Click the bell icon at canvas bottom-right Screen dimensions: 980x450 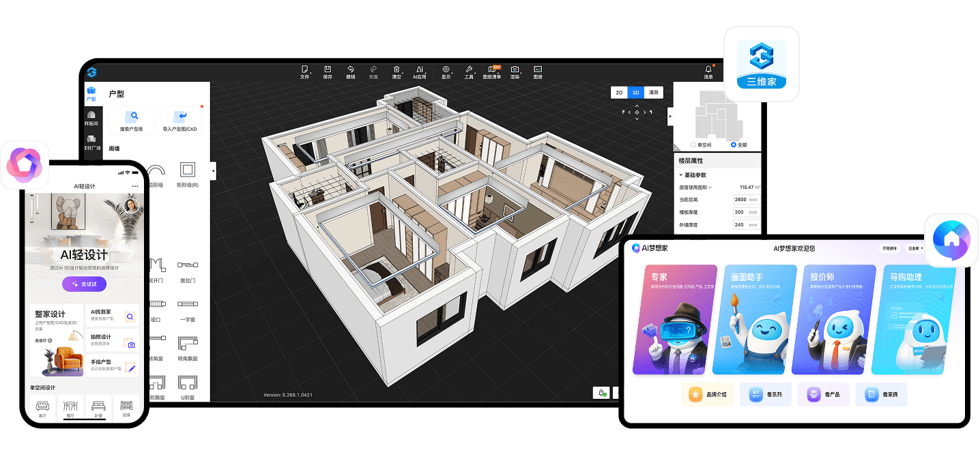click(602, 393)
